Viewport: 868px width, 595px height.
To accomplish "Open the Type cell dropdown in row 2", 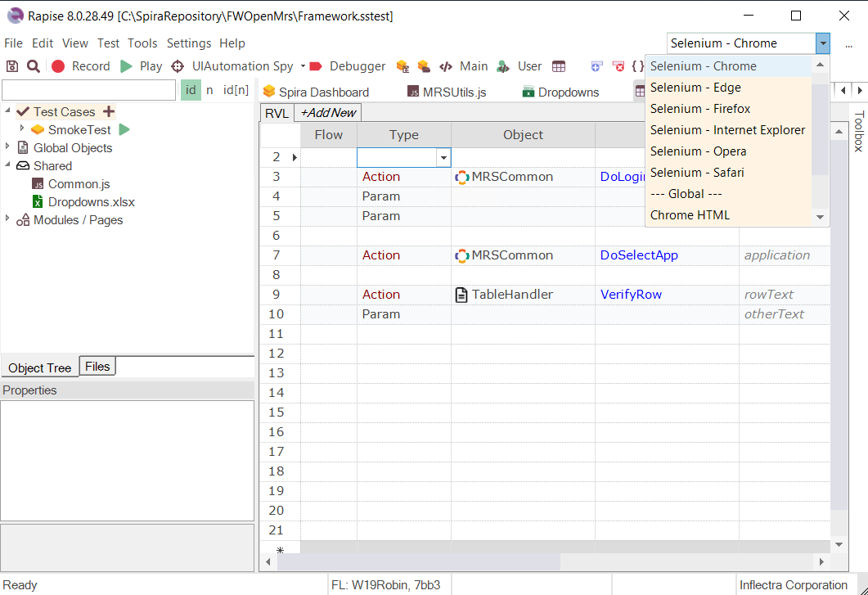I will click(443, 157).
